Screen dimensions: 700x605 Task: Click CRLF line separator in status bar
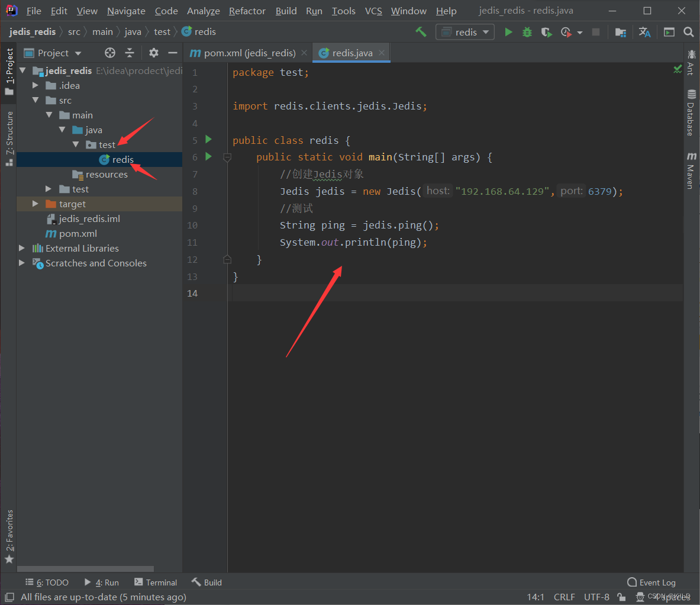[x=564, y=597]
